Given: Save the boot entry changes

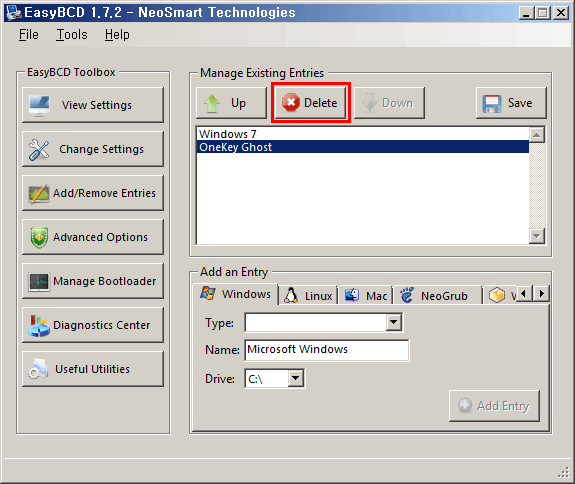Looking at the screenshot, I should pos(511,103).
